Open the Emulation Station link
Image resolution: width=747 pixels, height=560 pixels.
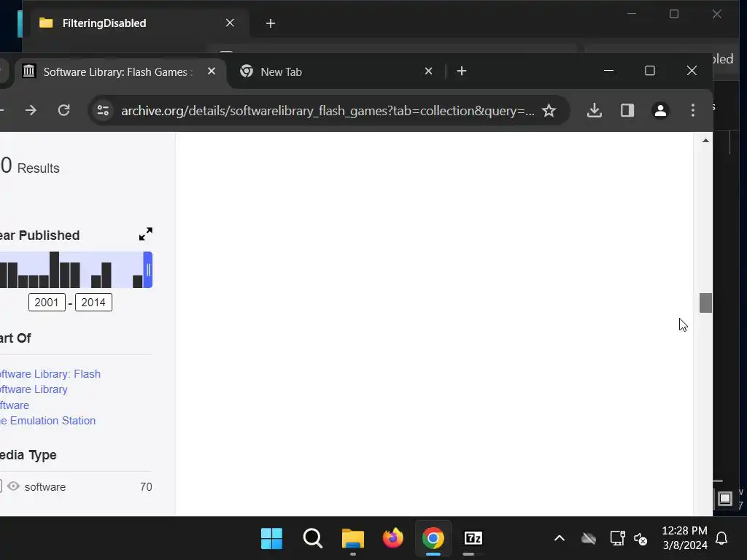point(47,421)
